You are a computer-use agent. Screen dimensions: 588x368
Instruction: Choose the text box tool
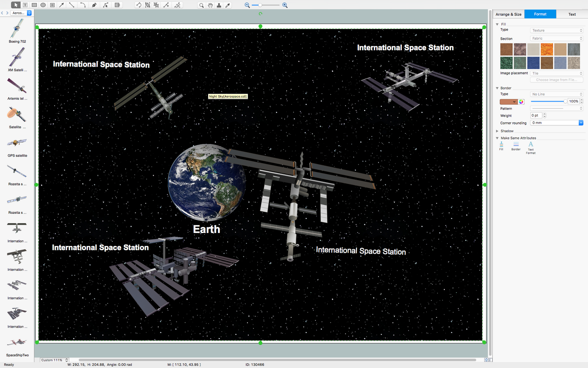[x=25, y=5]
